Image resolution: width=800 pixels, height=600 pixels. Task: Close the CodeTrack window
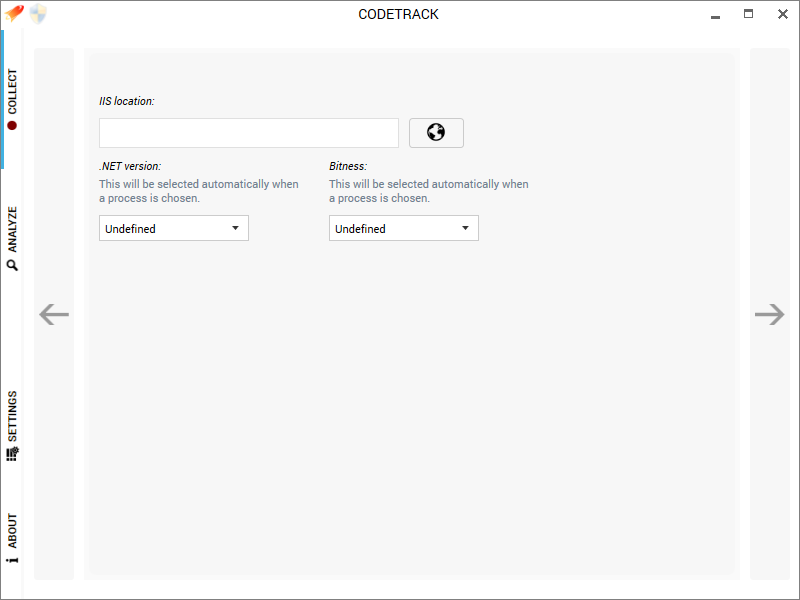tap(783, 14)
